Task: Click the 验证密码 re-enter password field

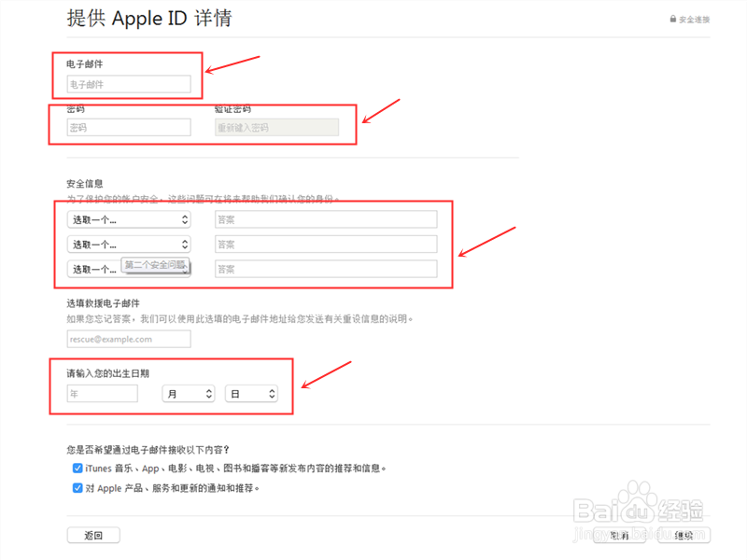Action: [276, 127]
